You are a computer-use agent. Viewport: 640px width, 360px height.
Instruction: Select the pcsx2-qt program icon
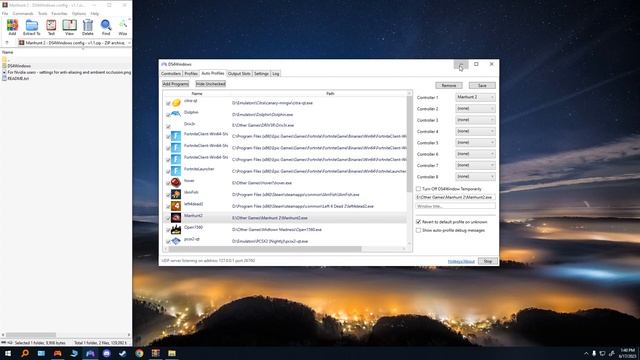pos(176,241)
